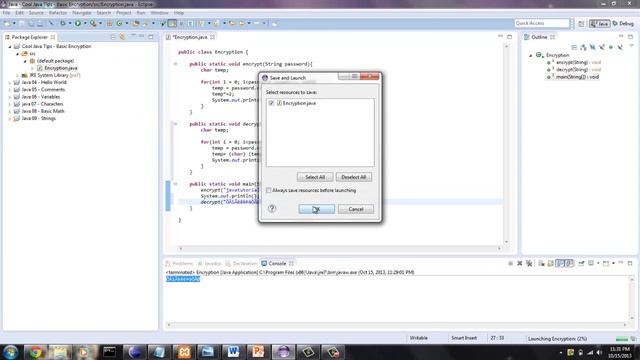Open the Run menu
Screen dimensions: 640x360
pyautogui.click(x=141, y=13)
